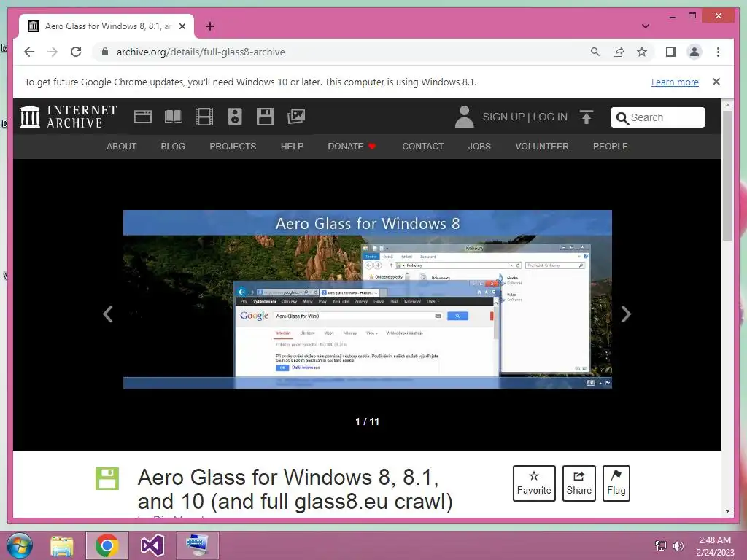The height and width of the screenshot is (560, 747).
Task: Click the green software item type icon
Action: [107, 478]
